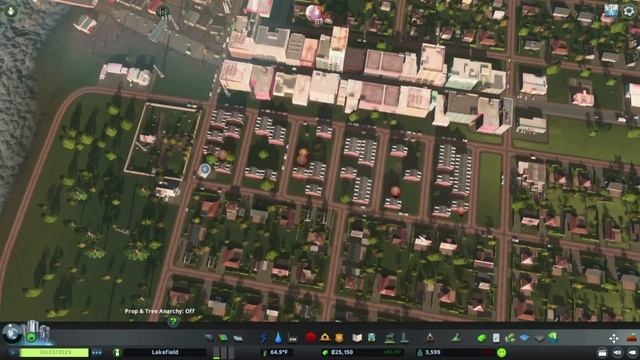This screenshot has height=360, width=640.
Task: Click the Prop & Tree Anarchy: Off label
Action: 160,311
